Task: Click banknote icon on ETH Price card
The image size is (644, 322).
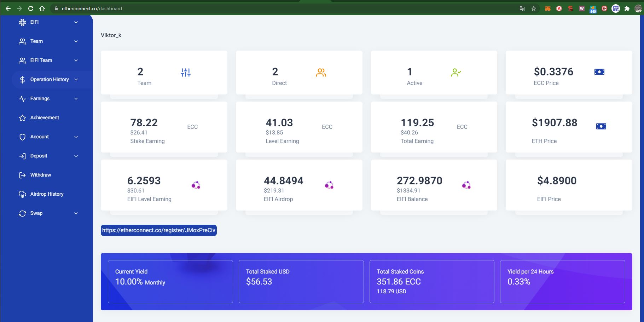Action: [x=601, y=126]
